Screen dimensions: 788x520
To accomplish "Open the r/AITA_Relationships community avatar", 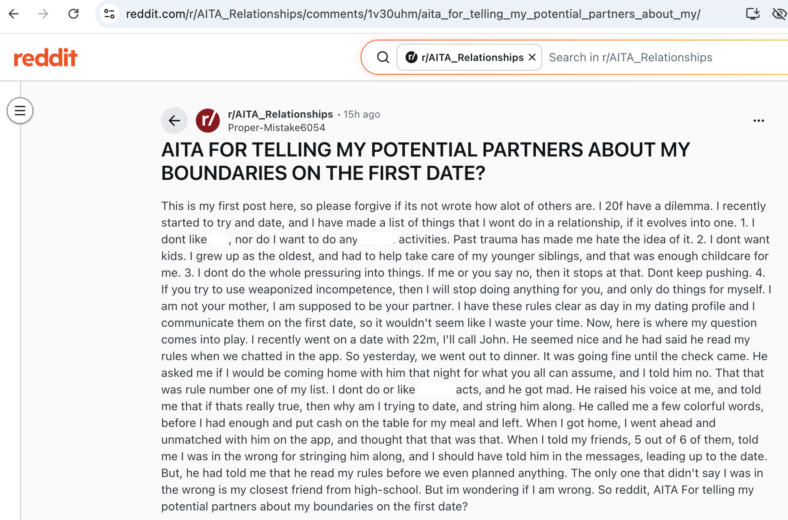I will (208, 121).
